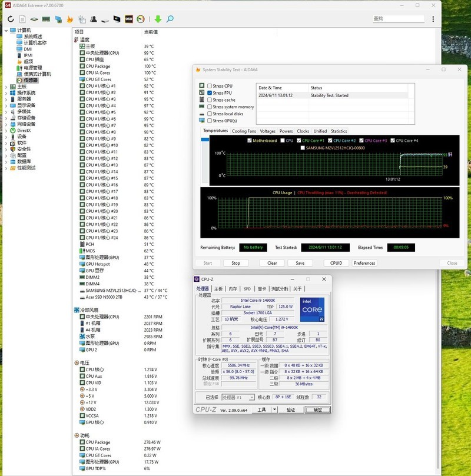
Task: Click the CPUID button
Action: (336, 263)
